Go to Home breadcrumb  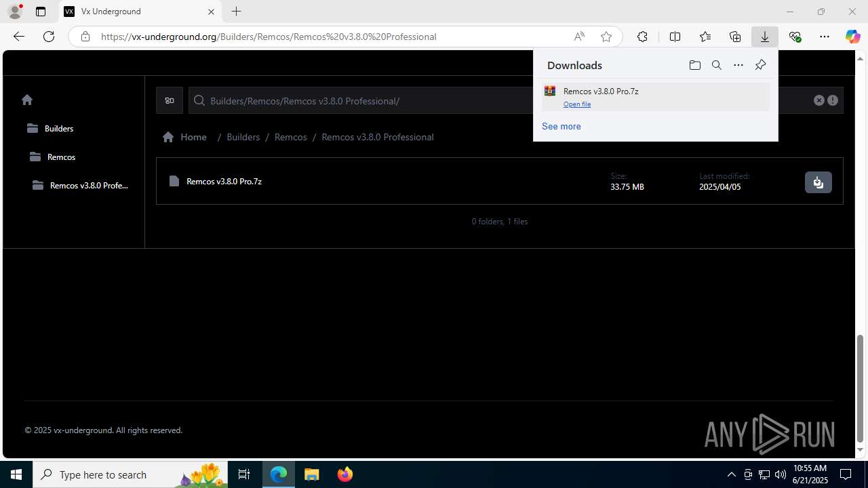point(184,137)
